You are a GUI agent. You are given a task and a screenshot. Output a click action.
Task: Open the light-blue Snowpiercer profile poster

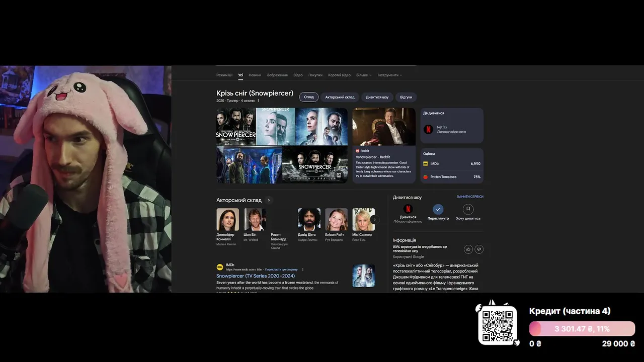[x=275, y=126]
